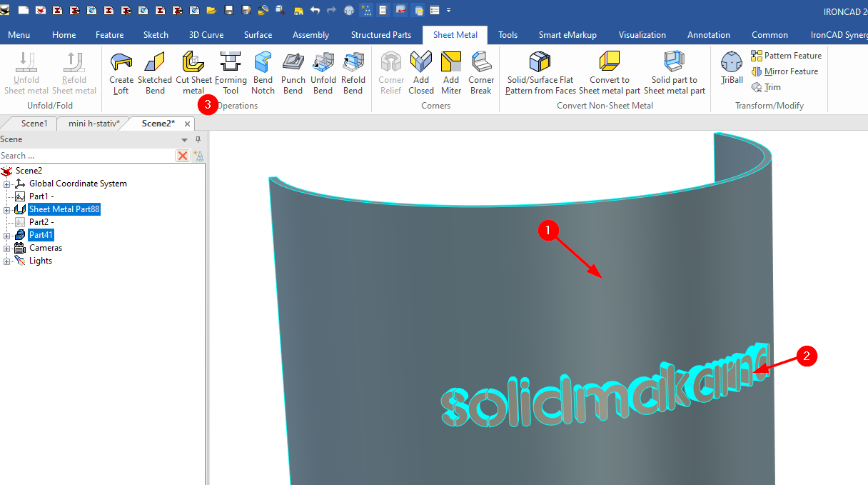Choose the Sketched Bend tool
Screen dimensions: 868x485
coord(155,74)
